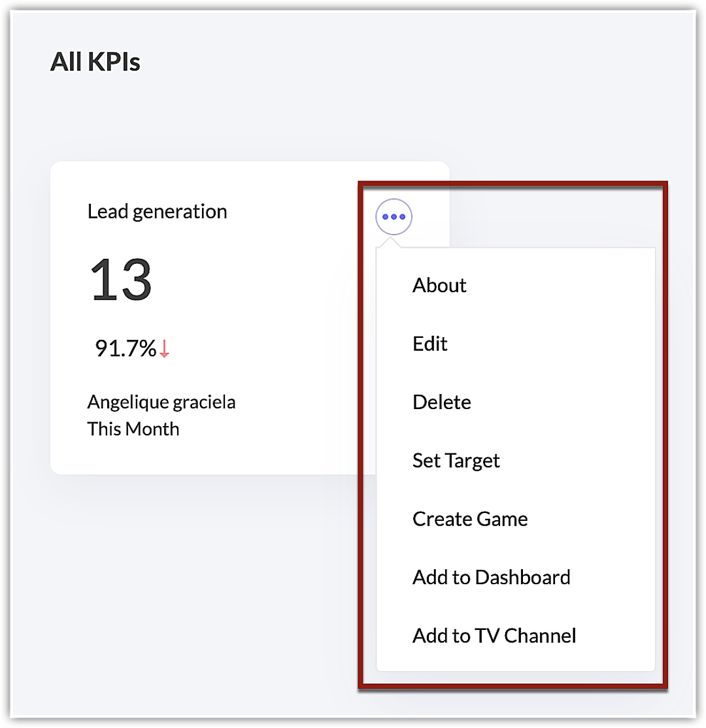This screenshot has height=728, width=706.
Task: Click the All KPIs heading
Action: point(95,62)
